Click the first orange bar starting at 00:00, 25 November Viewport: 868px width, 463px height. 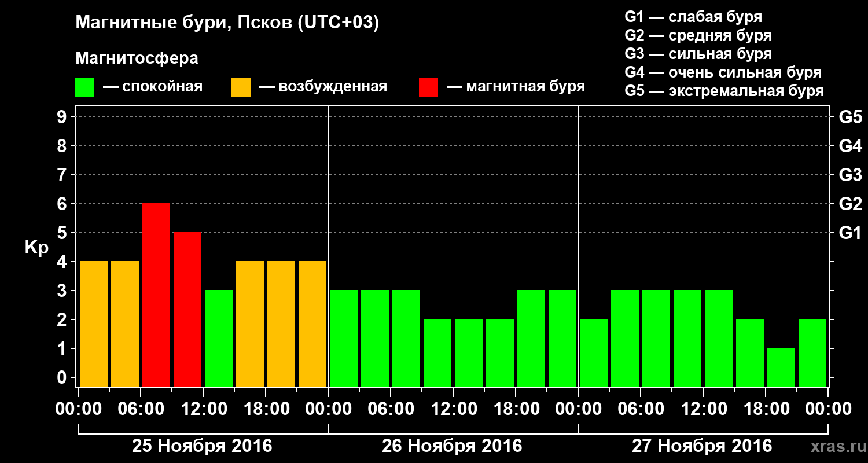click(94, 324)
